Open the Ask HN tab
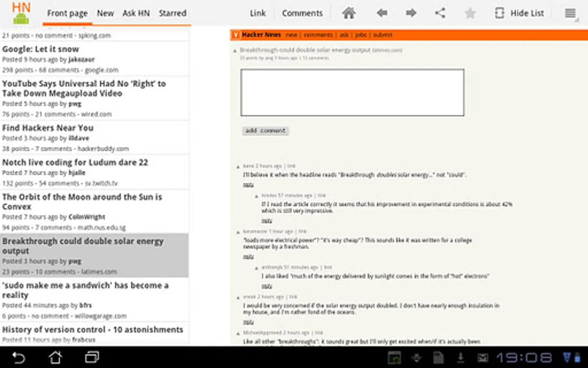Image resolution: width=588 pixels, height=368 pixels. (x=136, y=13)
